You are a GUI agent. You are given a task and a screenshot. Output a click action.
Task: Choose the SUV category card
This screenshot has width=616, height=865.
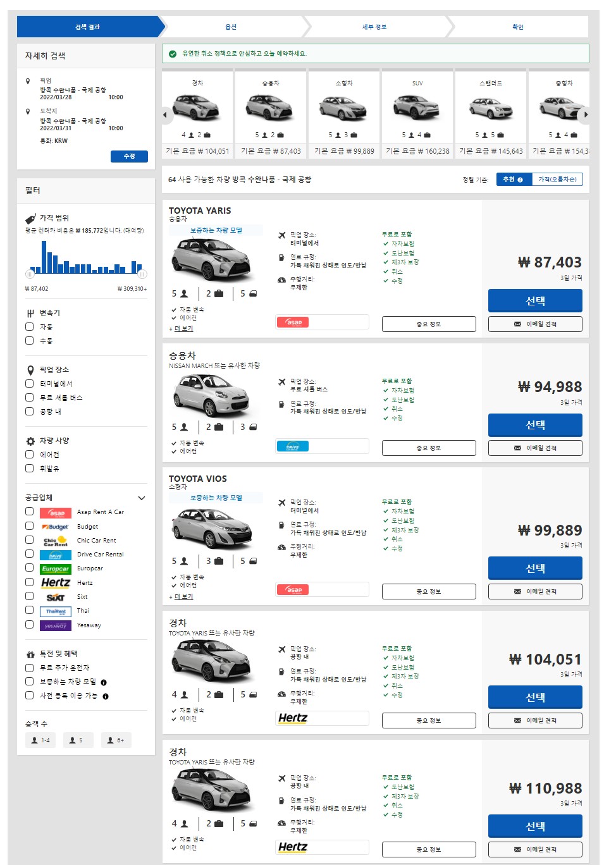click(x=417, y=114)
